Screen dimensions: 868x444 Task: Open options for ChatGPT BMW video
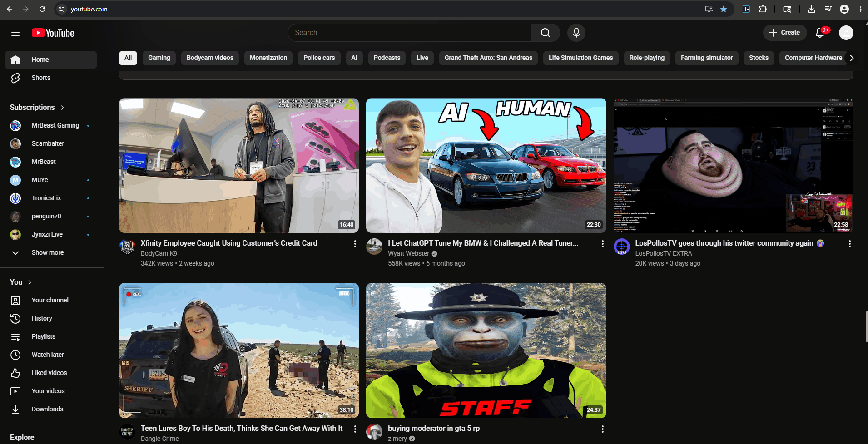click(x=603, y=244)
